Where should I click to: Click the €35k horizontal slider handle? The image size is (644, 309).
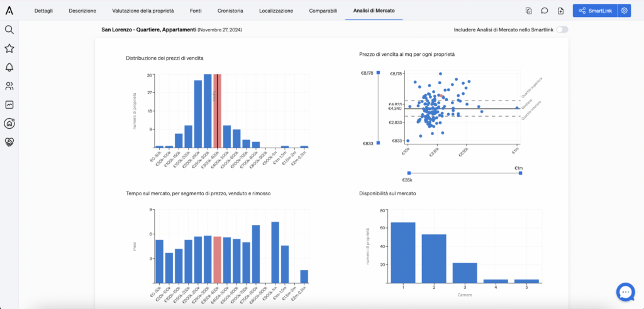(409, 173)
